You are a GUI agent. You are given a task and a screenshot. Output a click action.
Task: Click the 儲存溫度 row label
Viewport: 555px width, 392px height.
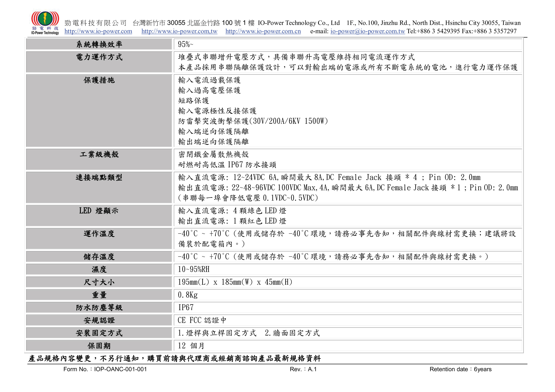[99, 257]
